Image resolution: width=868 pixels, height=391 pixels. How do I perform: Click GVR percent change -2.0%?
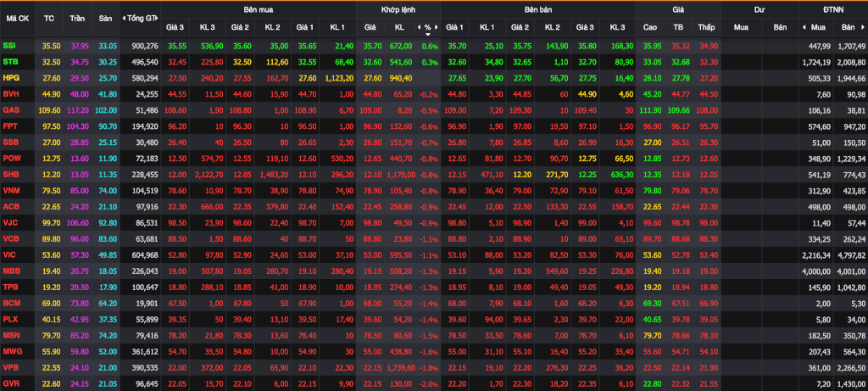tap(428, 384)
